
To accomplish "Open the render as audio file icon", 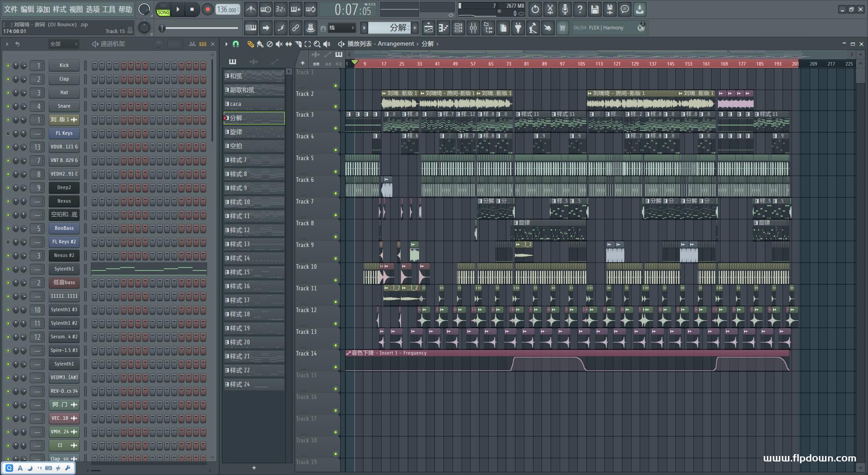I will pyautogui.click(x=610, y=9).
